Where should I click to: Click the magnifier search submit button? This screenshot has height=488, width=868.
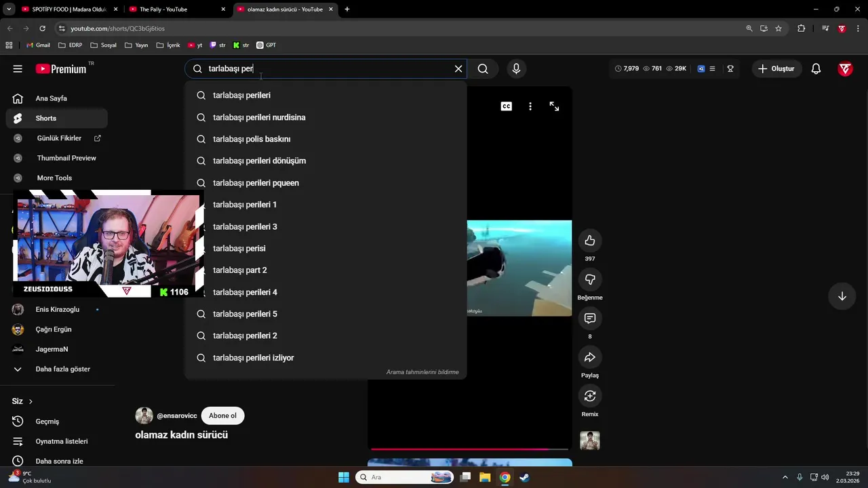coord(483,68)
